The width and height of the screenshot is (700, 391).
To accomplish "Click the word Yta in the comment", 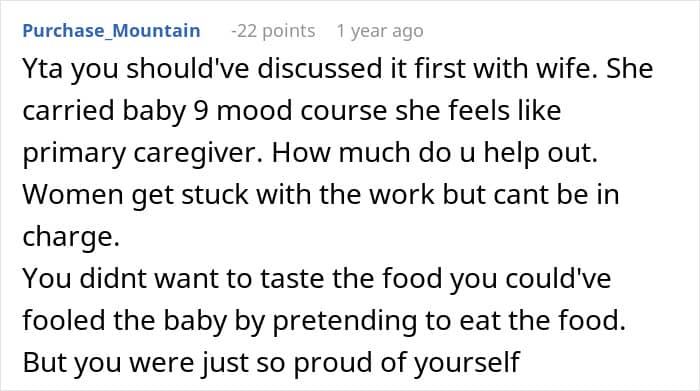I will tap(43, 69).
